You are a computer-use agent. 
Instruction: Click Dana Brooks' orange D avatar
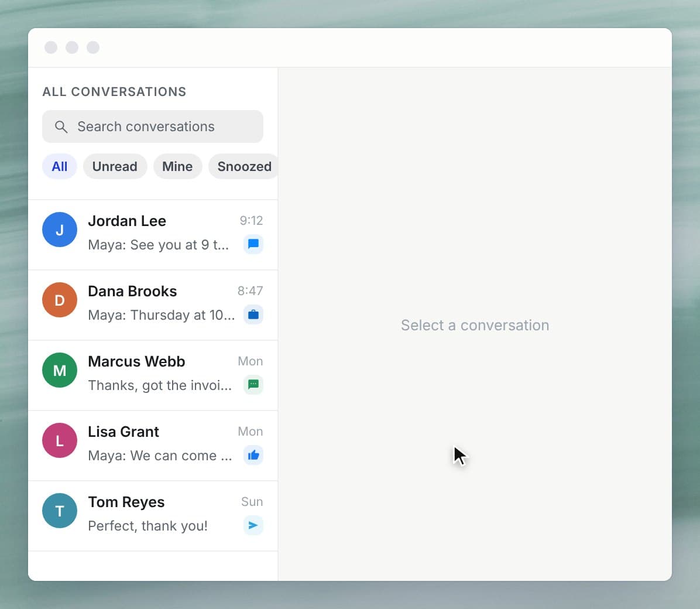pos(60,300)
